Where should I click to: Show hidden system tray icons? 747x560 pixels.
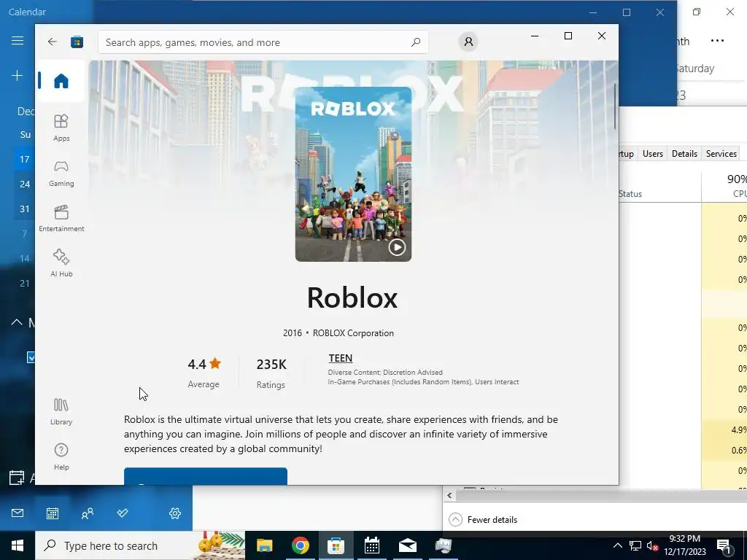coord(617,545)
